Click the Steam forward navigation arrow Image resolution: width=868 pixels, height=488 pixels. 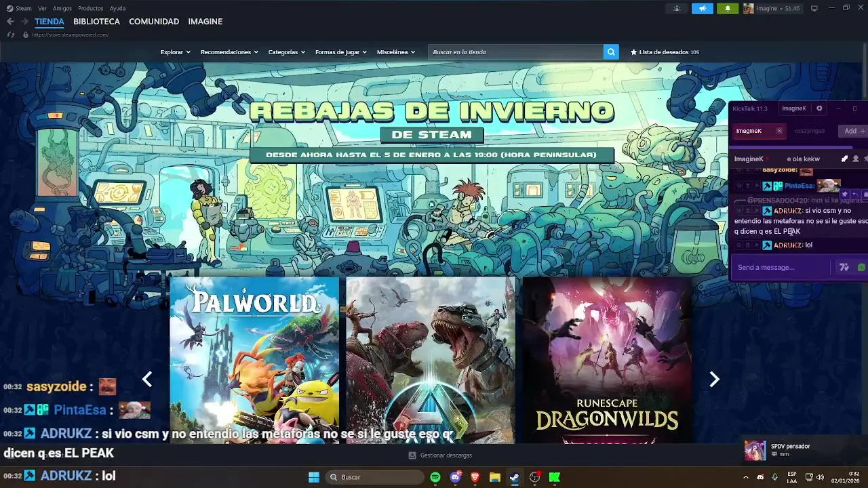pyautogui.click(x=24, y=22)
